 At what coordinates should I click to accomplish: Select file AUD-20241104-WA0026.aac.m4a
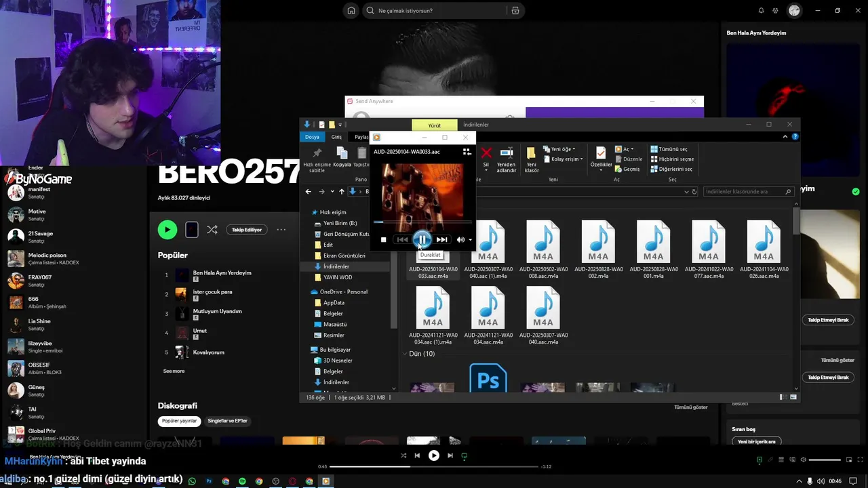click(x=764, y=250)
